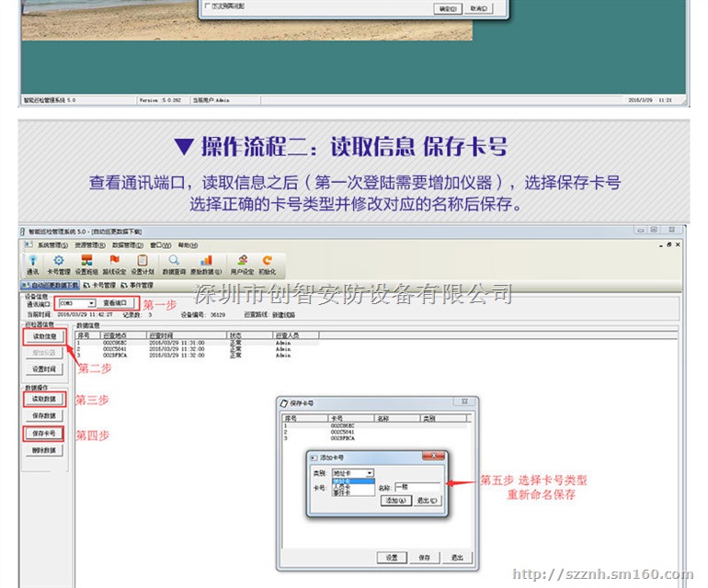Click the 保存数据 button
708x588 pixels.
pos(44,415)
